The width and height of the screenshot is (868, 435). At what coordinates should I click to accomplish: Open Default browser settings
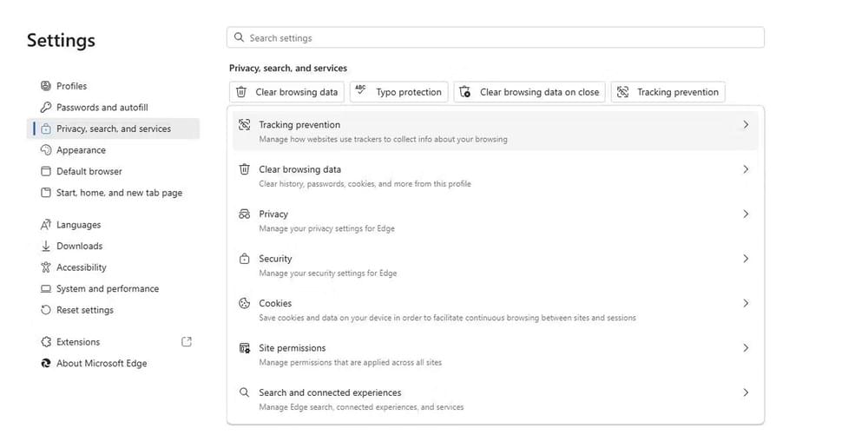(x=113, y=171)
